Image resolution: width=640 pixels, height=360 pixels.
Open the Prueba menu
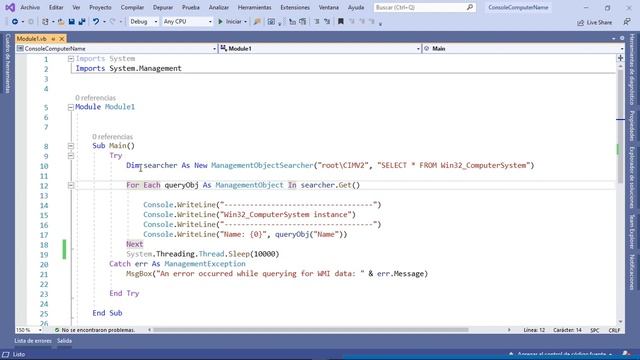point(191,7)
